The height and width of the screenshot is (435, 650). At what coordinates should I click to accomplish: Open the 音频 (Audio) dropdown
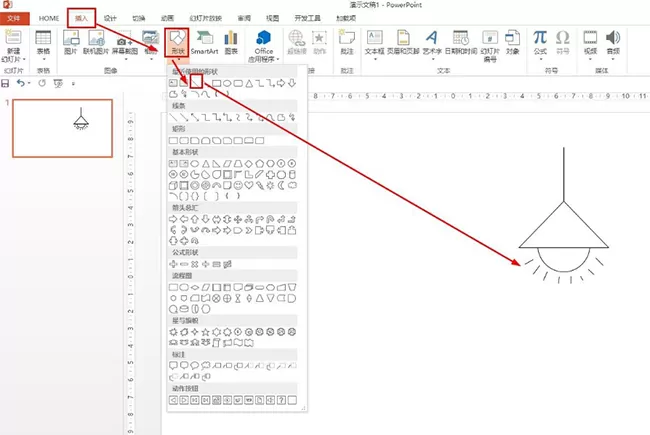point(613,45)
